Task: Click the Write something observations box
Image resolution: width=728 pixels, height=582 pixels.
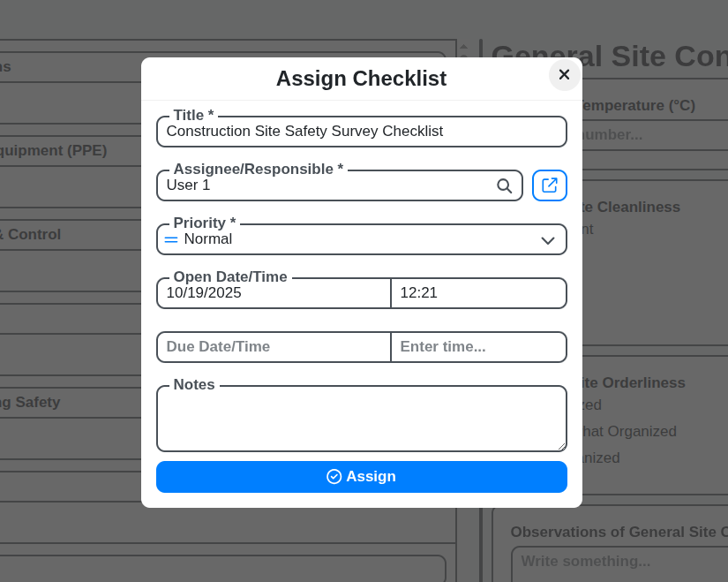Action: 618,562
